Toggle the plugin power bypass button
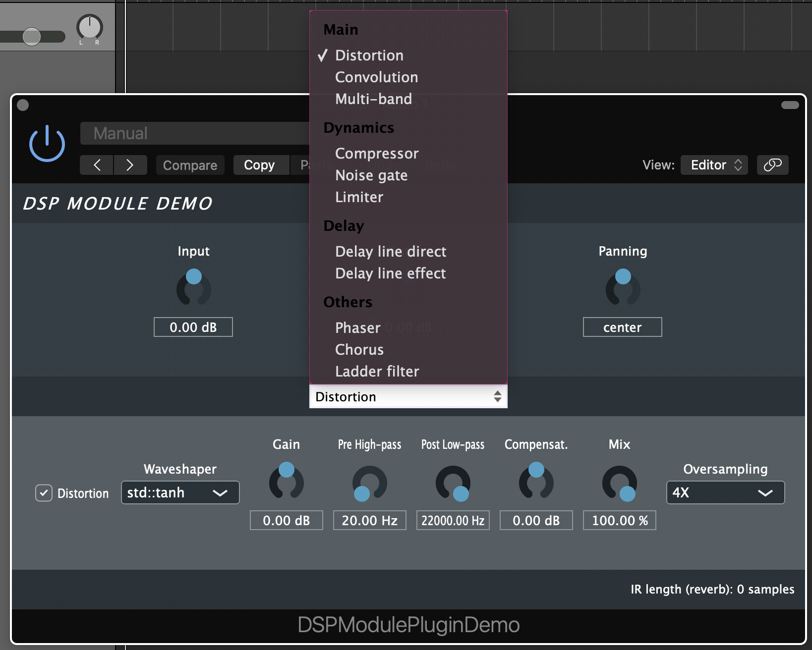The image size is (812, 650). tap(47, 144)
